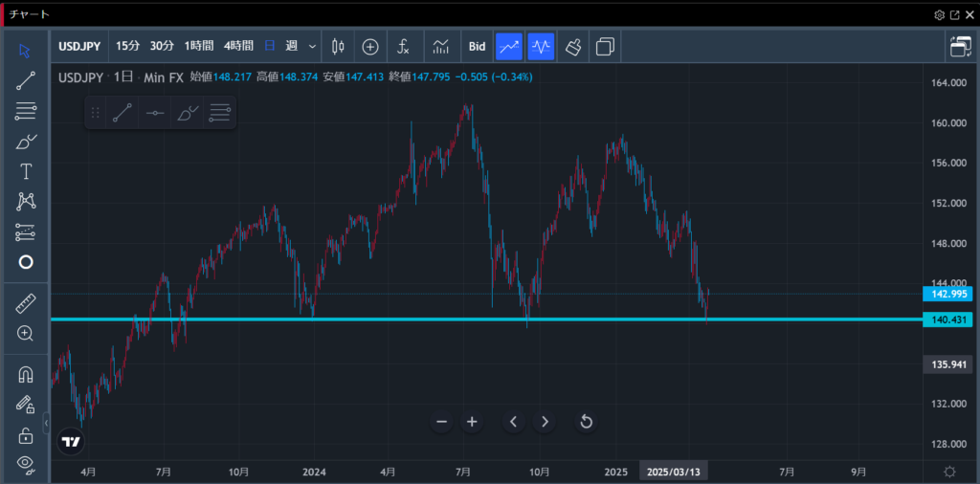Select the brush drawing tool in left sidebar
The image size is (980, 484).
pos(25,142)
